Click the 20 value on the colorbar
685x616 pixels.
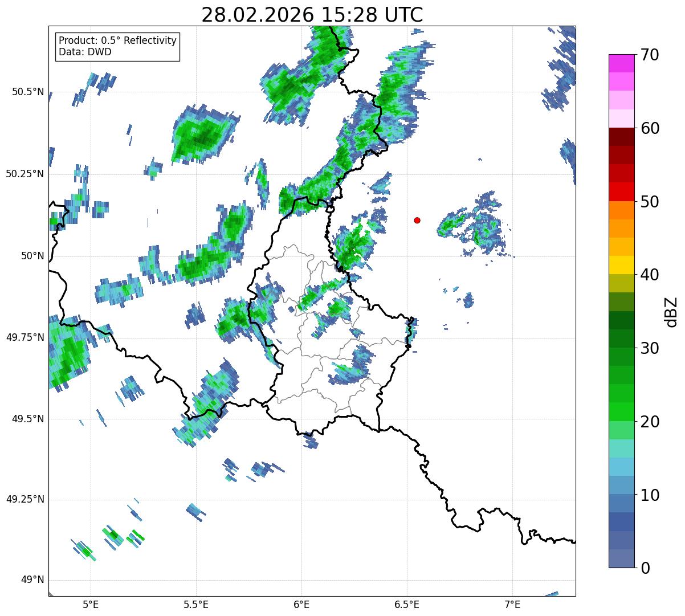[x=650, y=422]
